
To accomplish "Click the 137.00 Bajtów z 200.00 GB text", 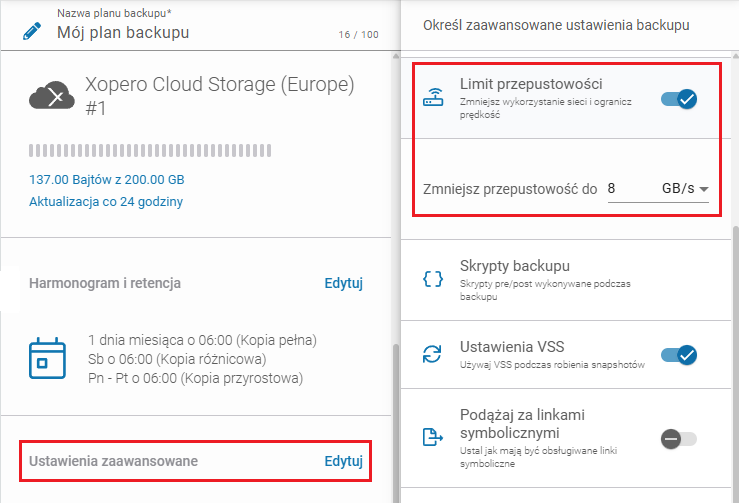I will (106, 180).
